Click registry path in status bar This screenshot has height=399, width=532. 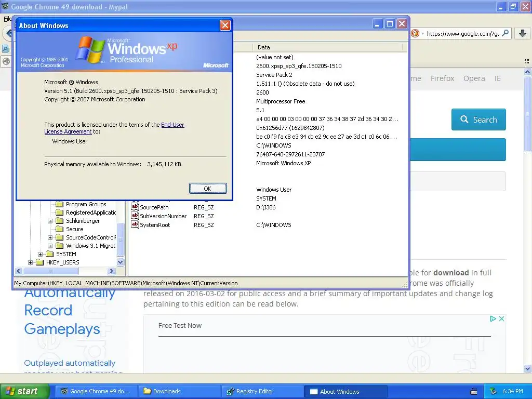[x=126, y=283]
